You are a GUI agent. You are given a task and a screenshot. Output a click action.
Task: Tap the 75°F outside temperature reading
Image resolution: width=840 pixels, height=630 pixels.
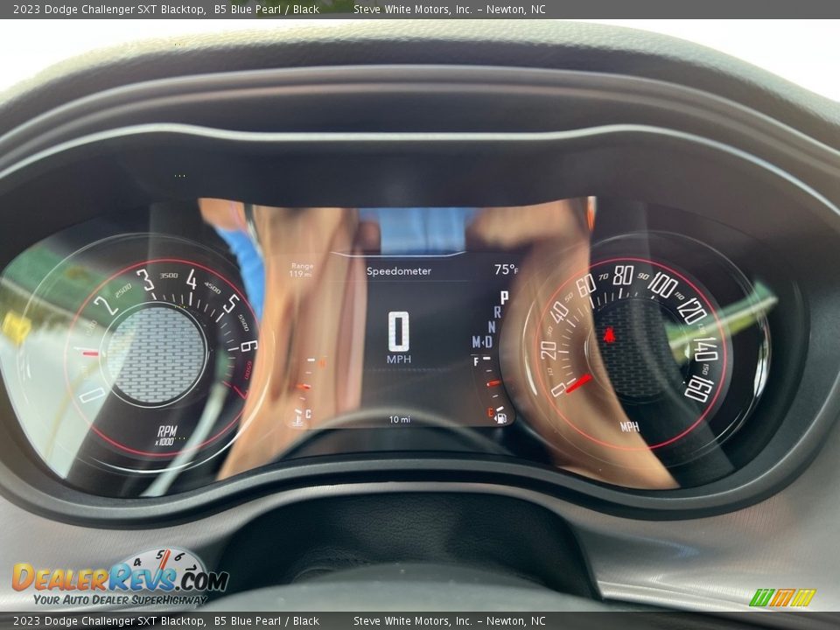(507, 269)
